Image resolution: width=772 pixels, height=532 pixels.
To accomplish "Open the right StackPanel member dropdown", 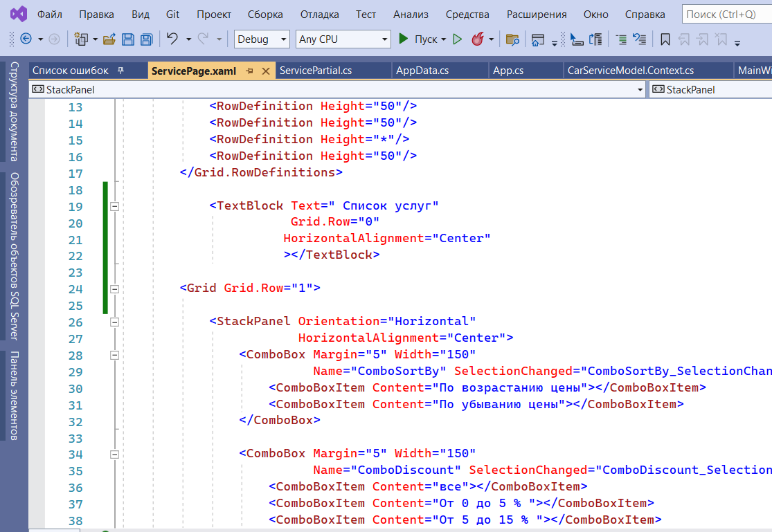I will (710, 89).
